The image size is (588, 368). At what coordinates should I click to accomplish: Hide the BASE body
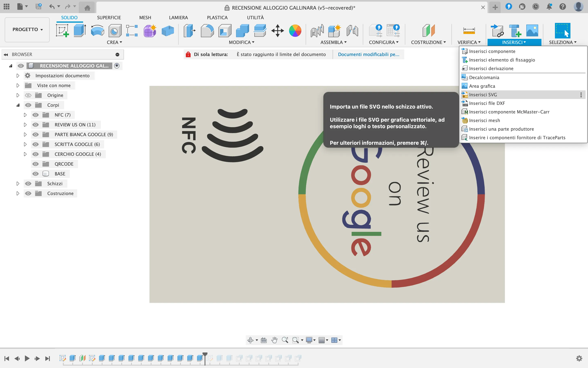pyautogui.click(x=36, y=174)
